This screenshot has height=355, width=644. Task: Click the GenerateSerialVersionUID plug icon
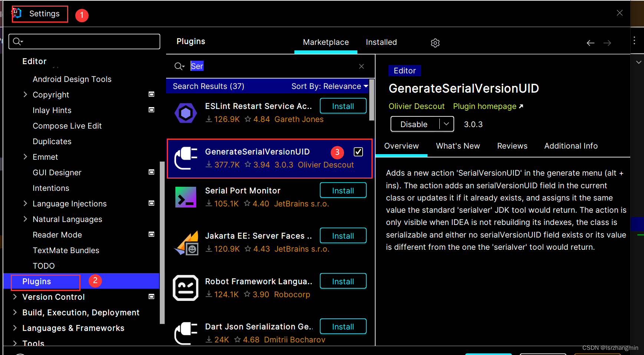186,158
